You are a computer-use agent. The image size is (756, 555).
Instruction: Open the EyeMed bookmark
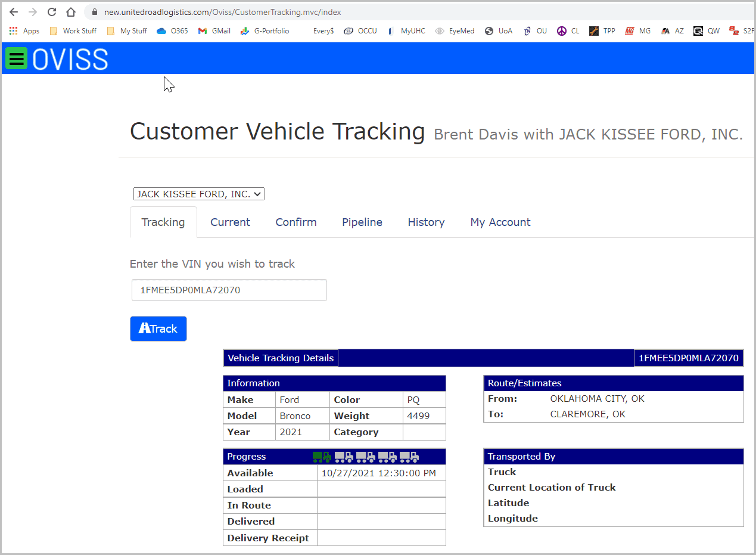[x=455, y=31]
